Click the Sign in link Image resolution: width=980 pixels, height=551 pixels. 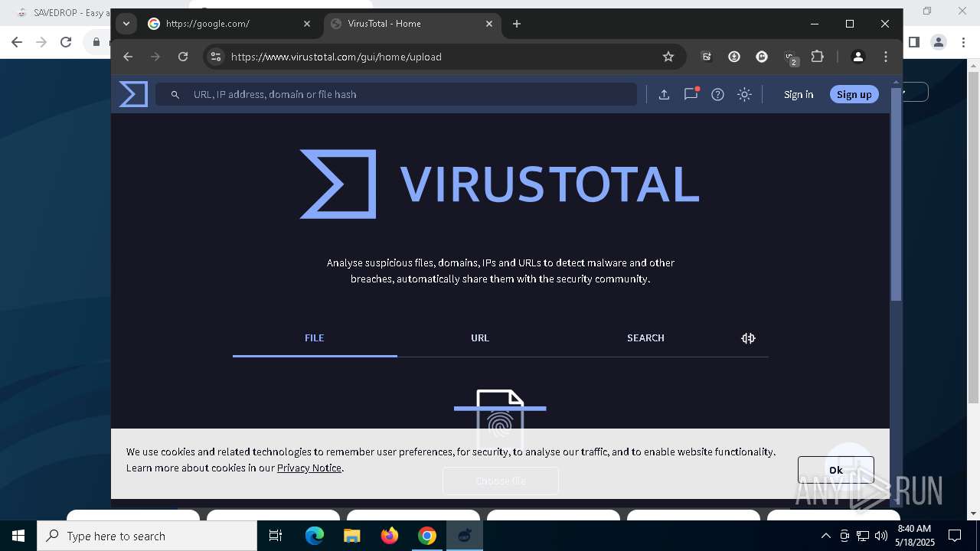799,94
